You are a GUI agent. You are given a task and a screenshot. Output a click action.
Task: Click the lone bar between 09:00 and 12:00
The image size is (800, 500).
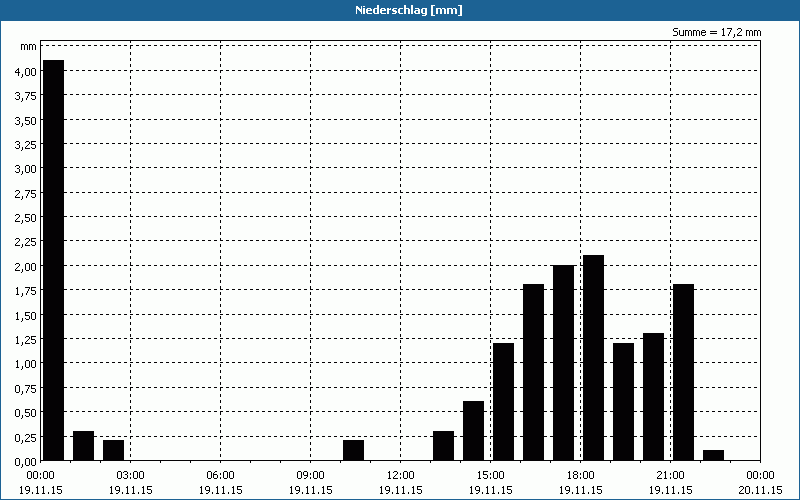pyautogui.click(x=354, y=450)
